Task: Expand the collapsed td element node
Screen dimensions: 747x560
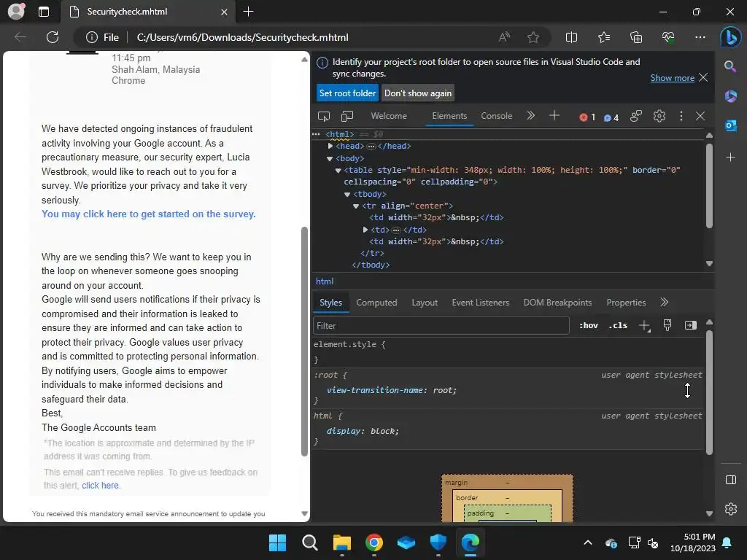Action: point(365,230)
